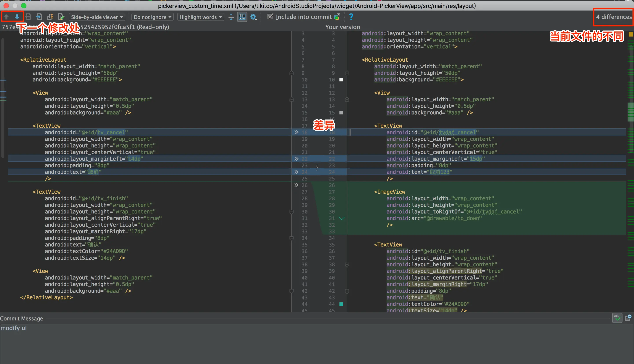Go to previous difference with up arrow
This screenshot has height=364, width=634.
tap(6, 17)
